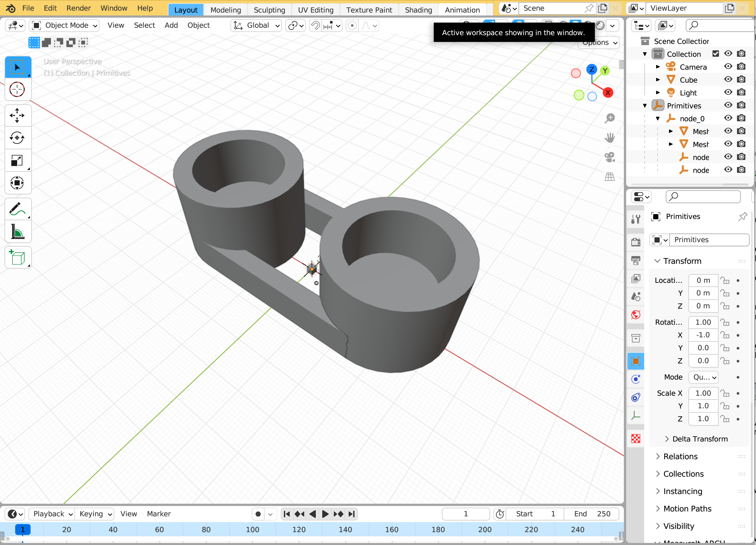Select the Annotate pencil tool
The width and height of the screenshot is (756, 545).
click(x=17, y=209)
